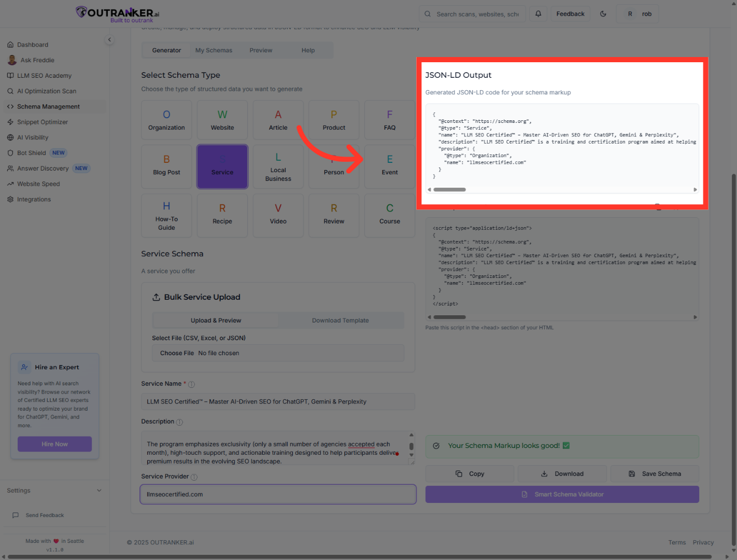
Task: Open the rob account menu
Action: click(x=637, y=13)
